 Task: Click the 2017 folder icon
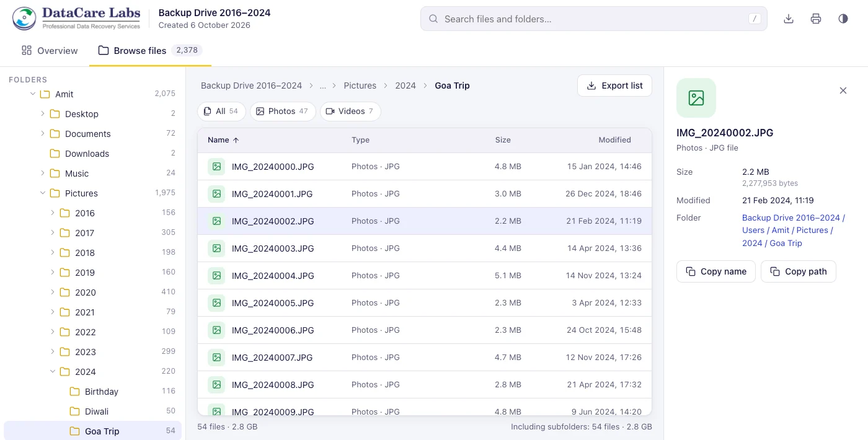pyautogui.click(x=64, y=233)
